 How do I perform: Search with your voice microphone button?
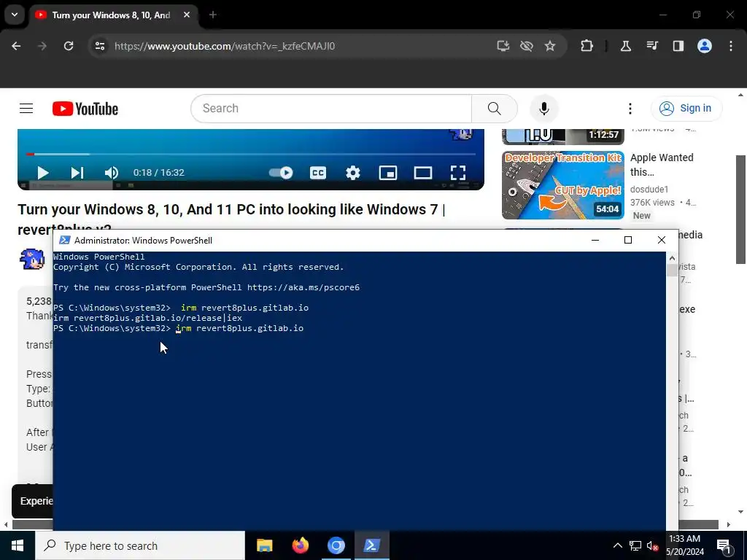click(x=543, y=109)
